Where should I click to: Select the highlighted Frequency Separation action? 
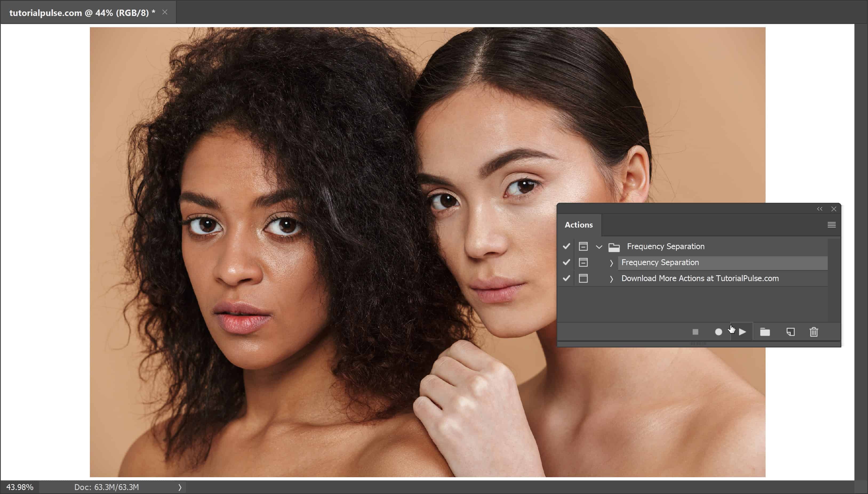722,263
